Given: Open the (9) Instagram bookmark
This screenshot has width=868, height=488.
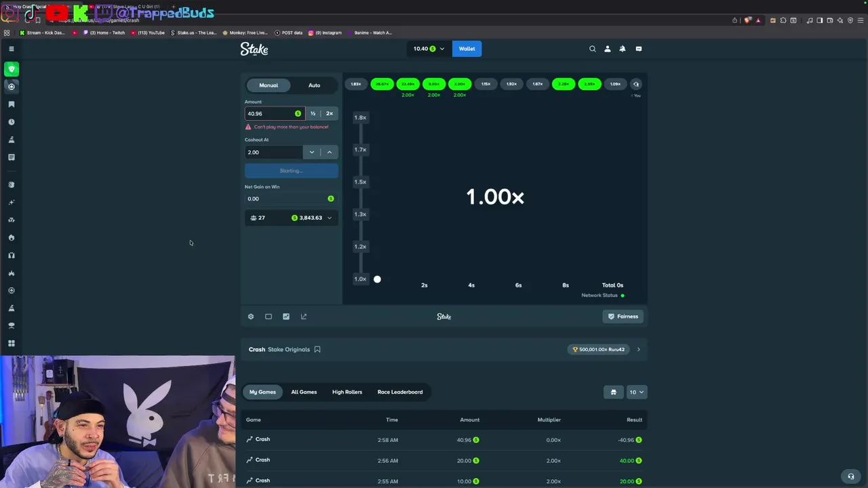Looking at the screenshot, I should click(x=325, y=33).
